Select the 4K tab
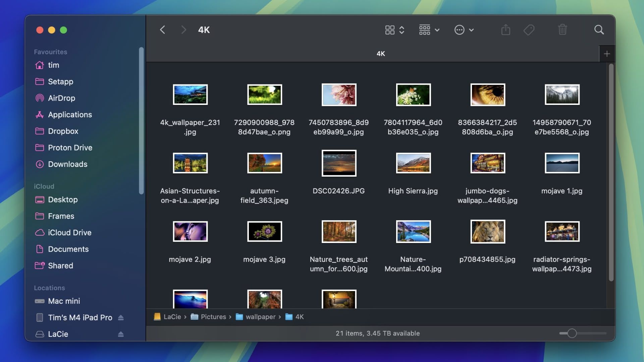 (x=380, y=54)
